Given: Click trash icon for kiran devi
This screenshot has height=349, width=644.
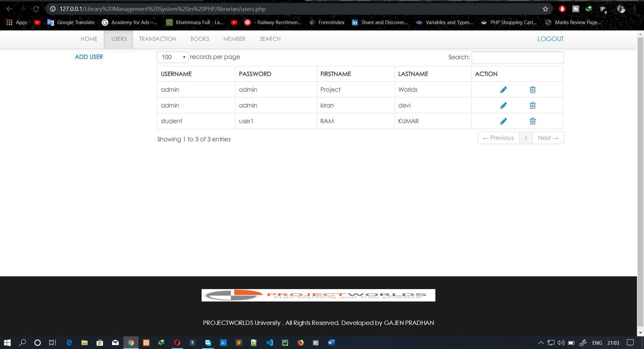Looking at the screenshot, I should (x=533, y=105).
